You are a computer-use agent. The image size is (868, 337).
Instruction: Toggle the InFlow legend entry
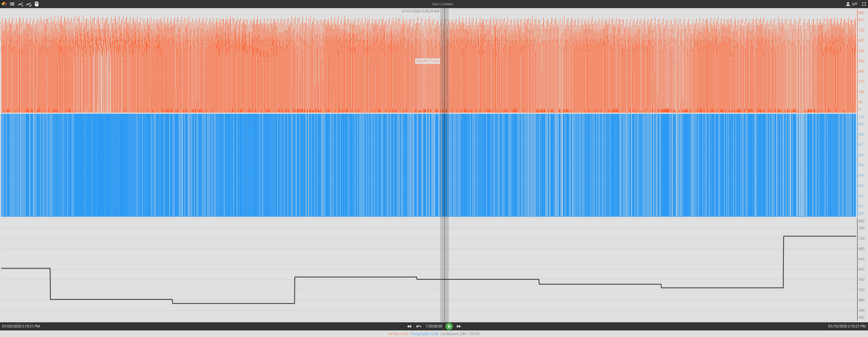398,334
